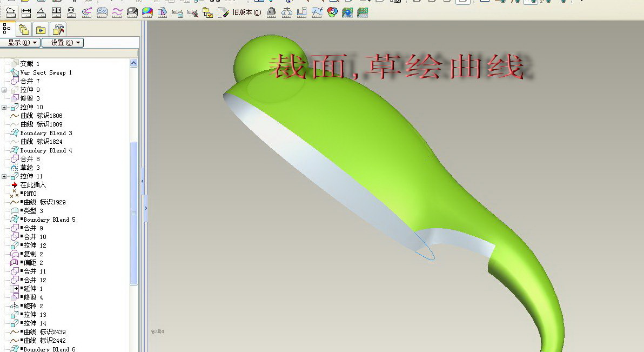Click the 旧版本 toolbar button

point(246,12)
